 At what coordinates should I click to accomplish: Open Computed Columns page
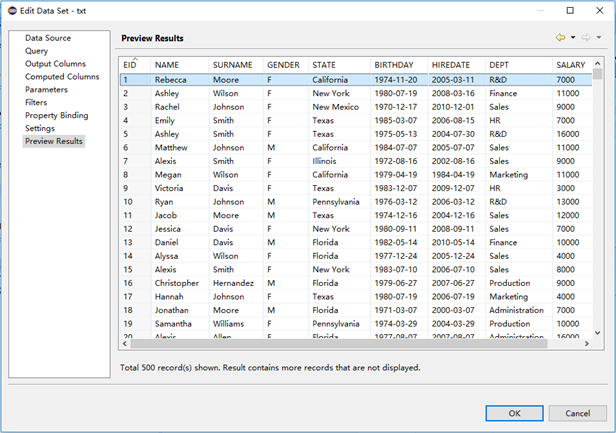62,77
